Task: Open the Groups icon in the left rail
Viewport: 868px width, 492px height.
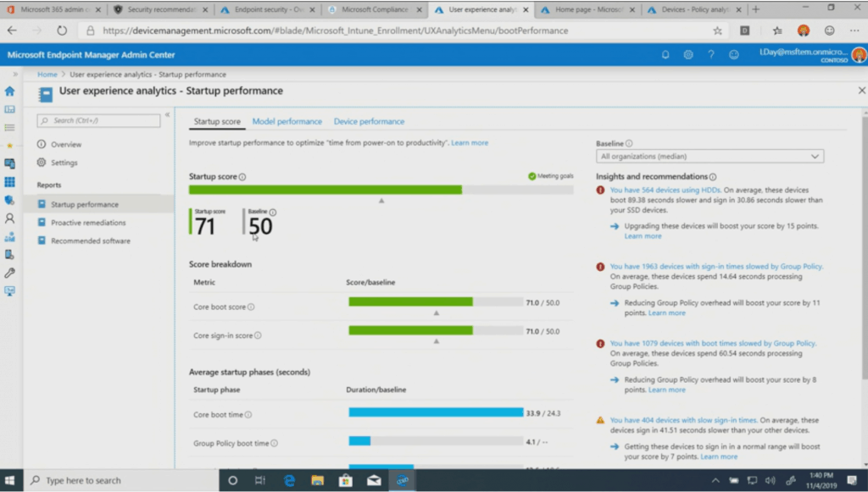Action: point(9,236)
